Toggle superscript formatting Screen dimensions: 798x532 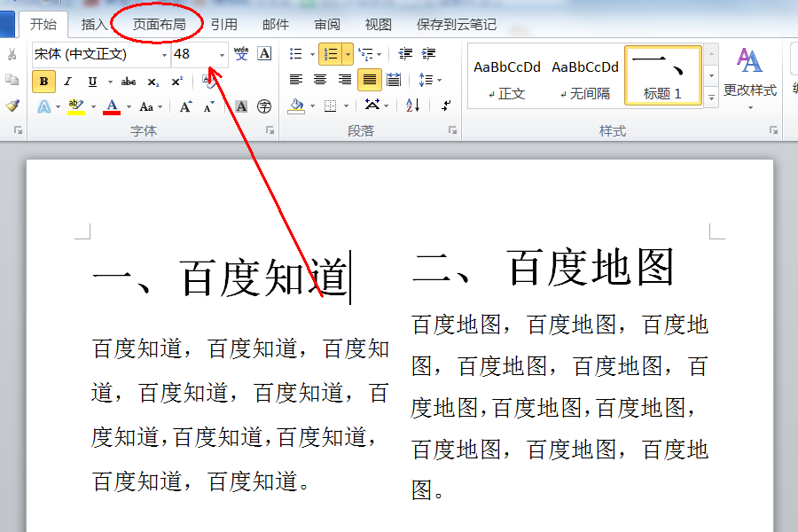tap(176, 82)
